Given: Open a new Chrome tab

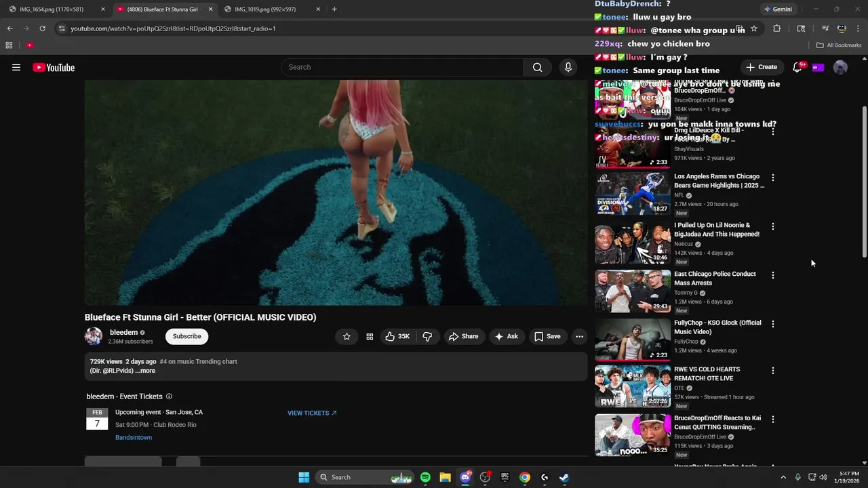Looking at the screenshot, I should click(334, 9).
